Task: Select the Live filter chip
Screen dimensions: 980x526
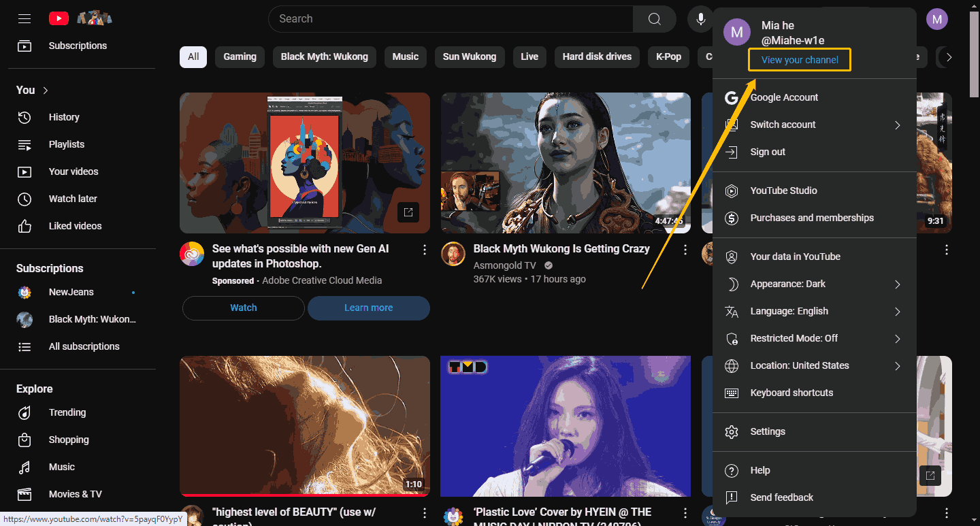Action: coord(529,56)
